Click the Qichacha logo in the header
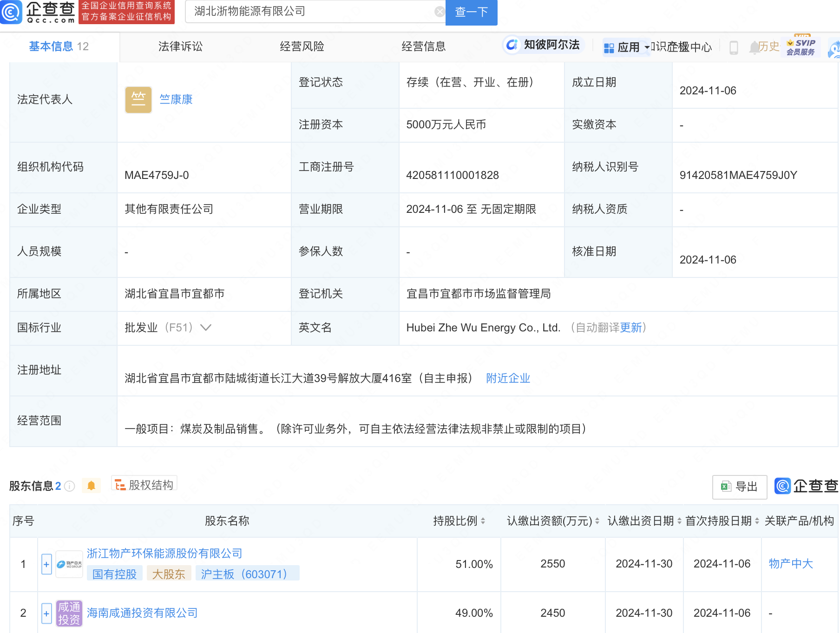 coord(38,12)
